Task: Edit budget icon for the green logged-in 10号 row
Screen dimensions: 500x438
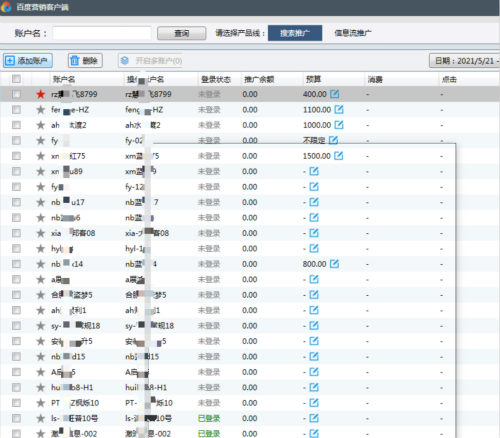Action: [x=314, y=418]
